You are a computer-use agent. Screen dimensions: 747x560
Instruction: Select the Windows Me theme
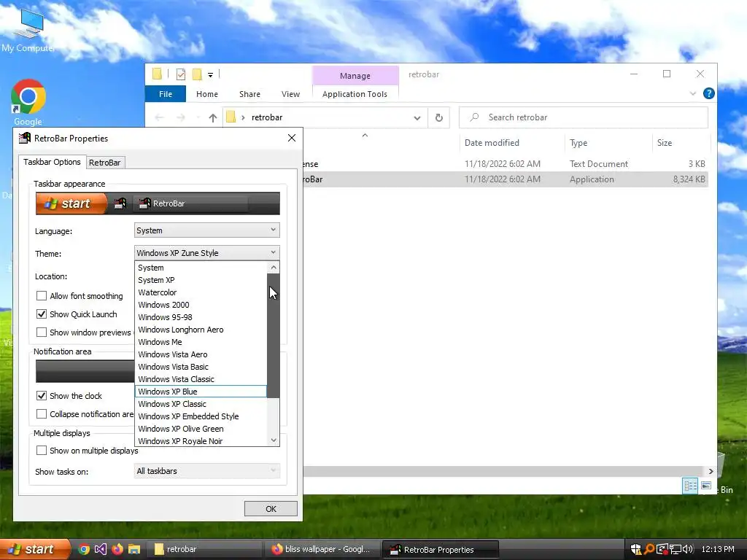pyautogui.click(x=201, y=342)
